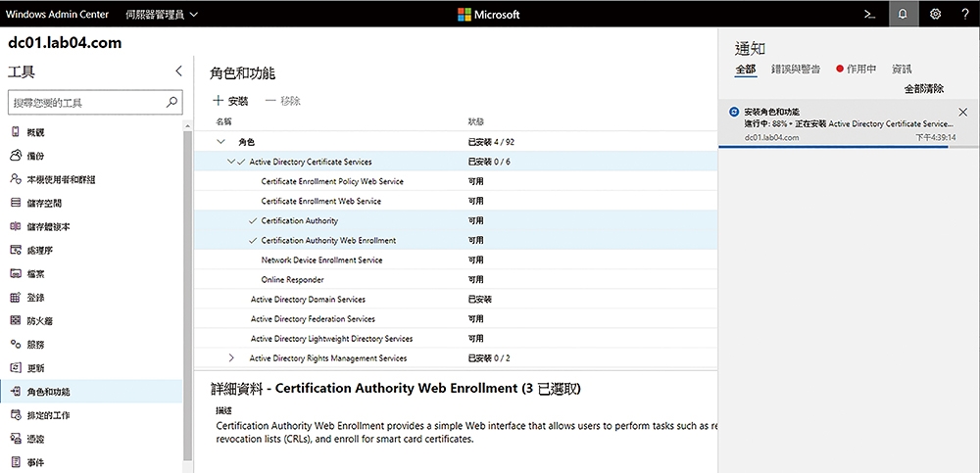The width and height of the screenshot is (980, 473).
Task: Expand Active Directory Rights Management Services
Action: (x=231, y=358)
